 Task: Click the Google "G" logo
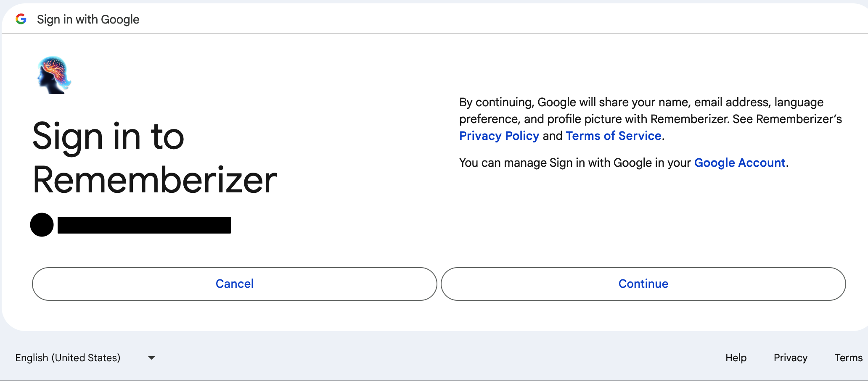(21, 19)
